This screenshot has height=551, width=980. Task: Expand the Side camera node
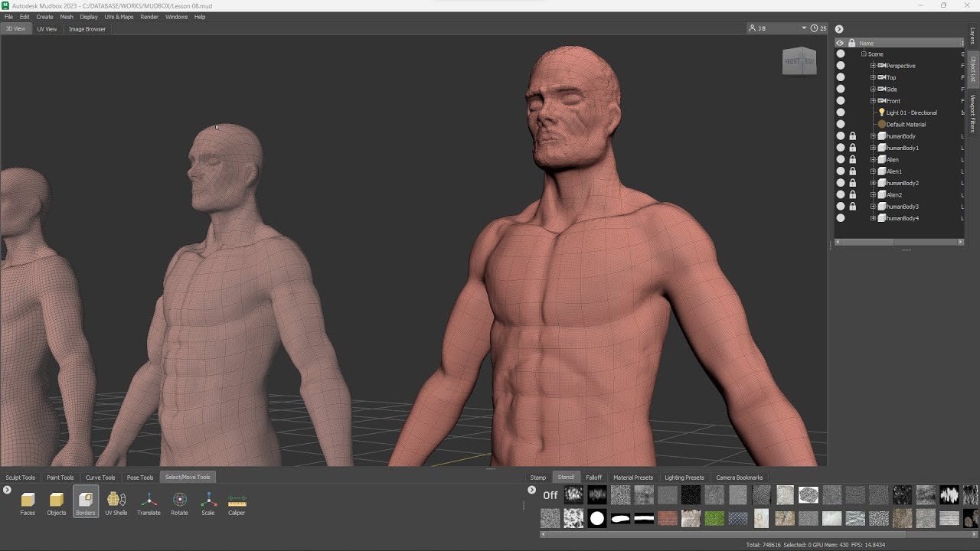point(873,89)
